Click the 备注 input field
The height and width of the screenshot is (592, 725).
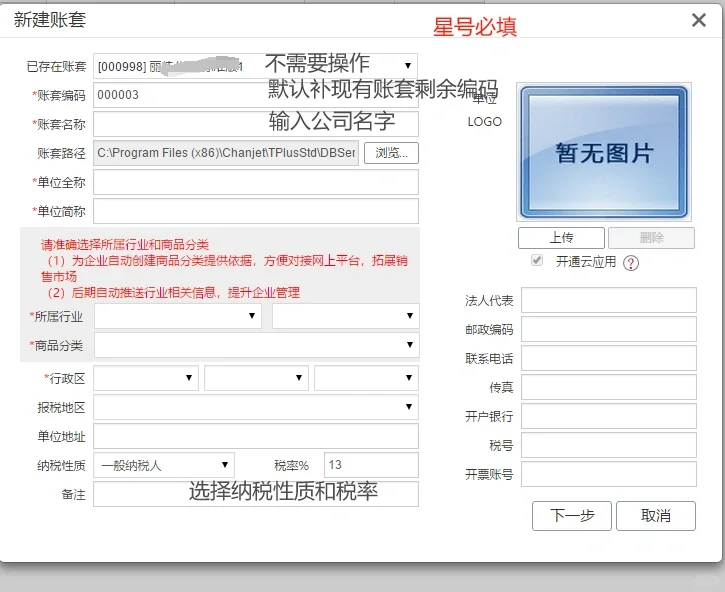256,494
